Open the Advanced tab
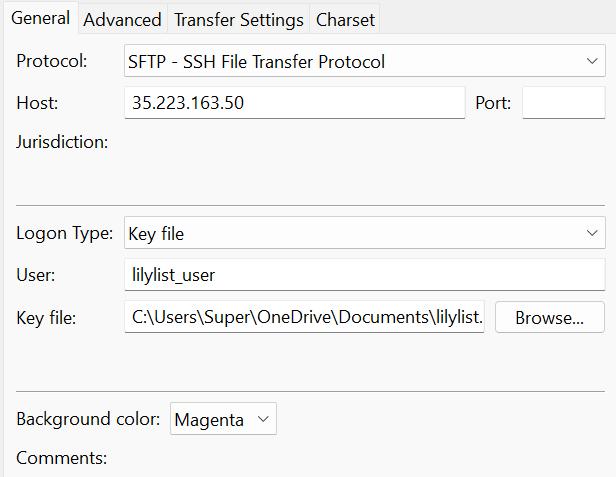616x477 pixels. click(x=122, y=19)
